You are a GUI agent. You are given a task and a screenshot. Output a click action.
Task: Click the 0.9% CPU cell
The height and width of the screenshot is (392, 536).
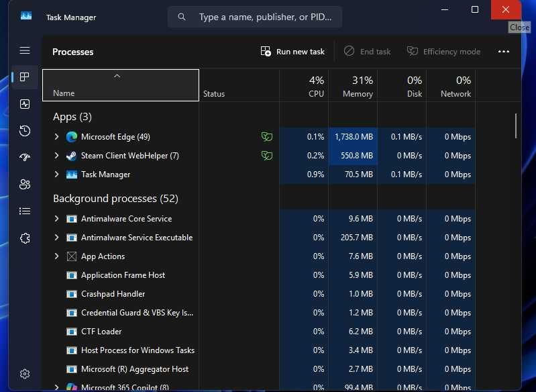coord(305,175)
